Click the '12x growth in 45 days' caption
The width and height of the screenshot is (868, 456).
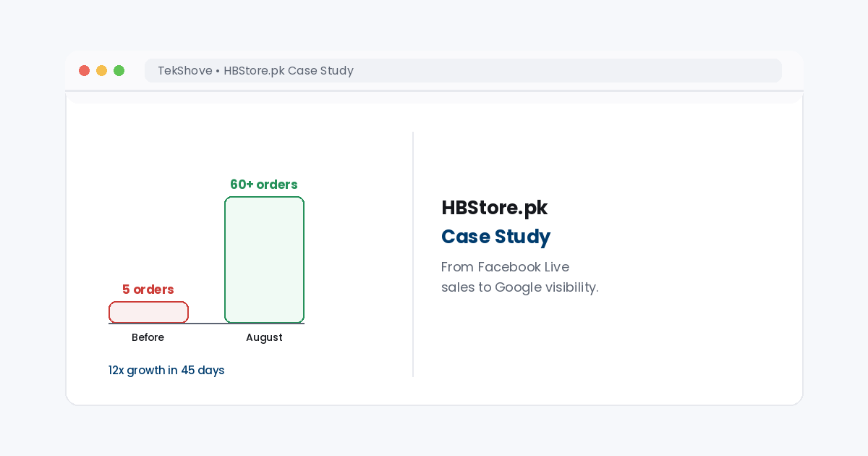click(166, 371)
